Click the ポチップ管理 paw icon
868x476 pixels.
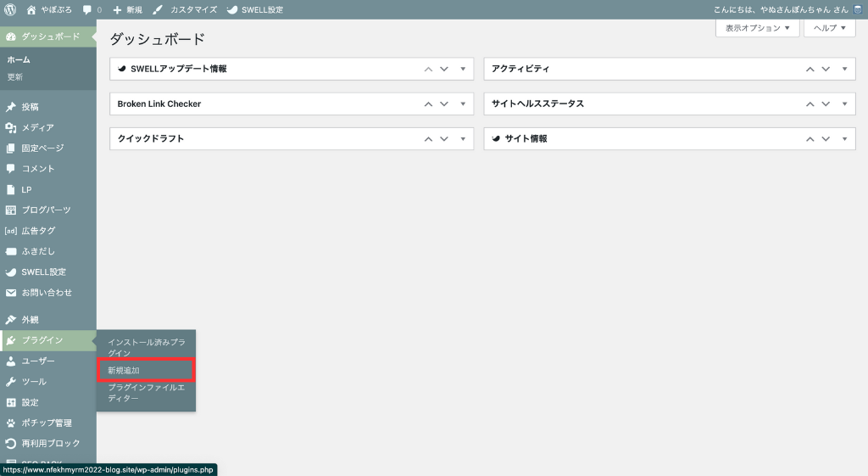tap(10, 423)
